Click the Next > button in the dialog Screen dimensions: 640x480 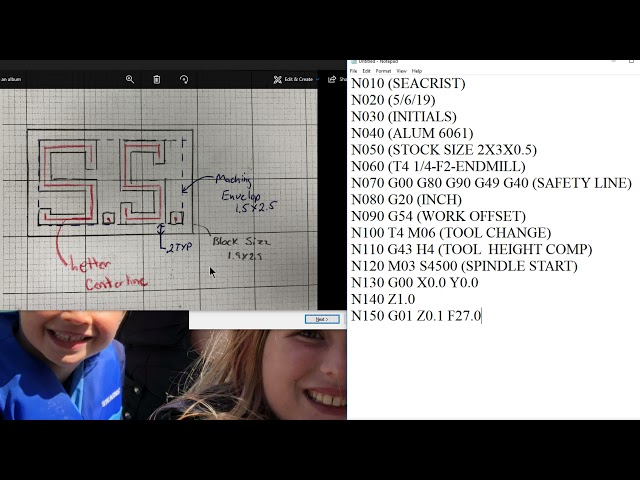point(322,319)
